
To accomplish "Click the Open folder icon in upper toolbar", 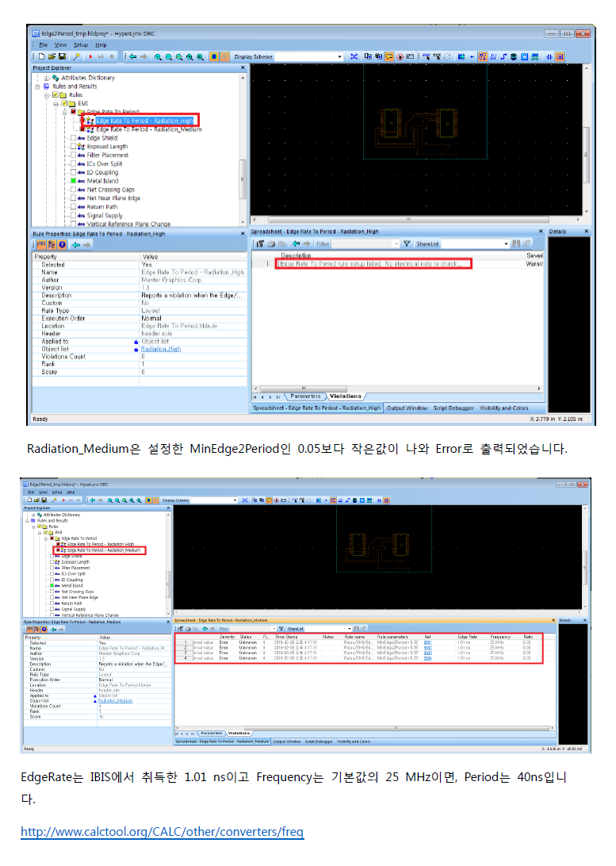I will click(x=52, y=57).
